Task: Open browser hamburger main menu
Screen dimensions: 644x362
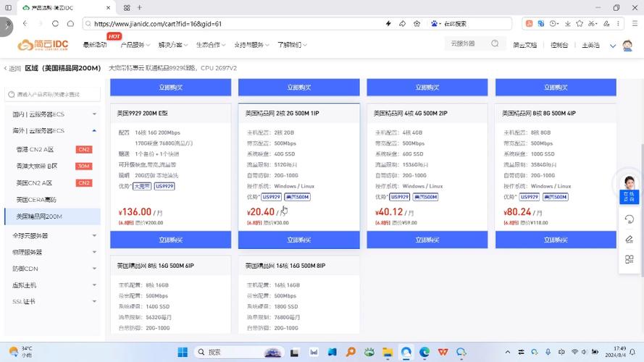Action: (x=635, y=24)
